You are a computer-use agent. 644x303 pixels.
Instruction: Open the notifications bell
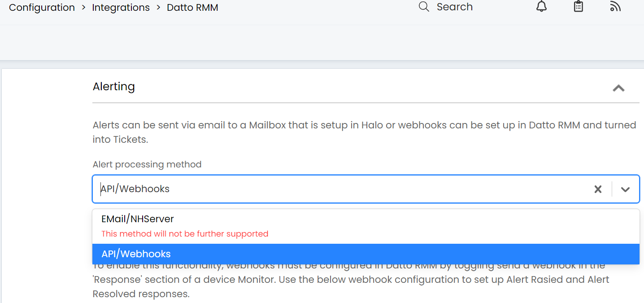tap(542, 7)
